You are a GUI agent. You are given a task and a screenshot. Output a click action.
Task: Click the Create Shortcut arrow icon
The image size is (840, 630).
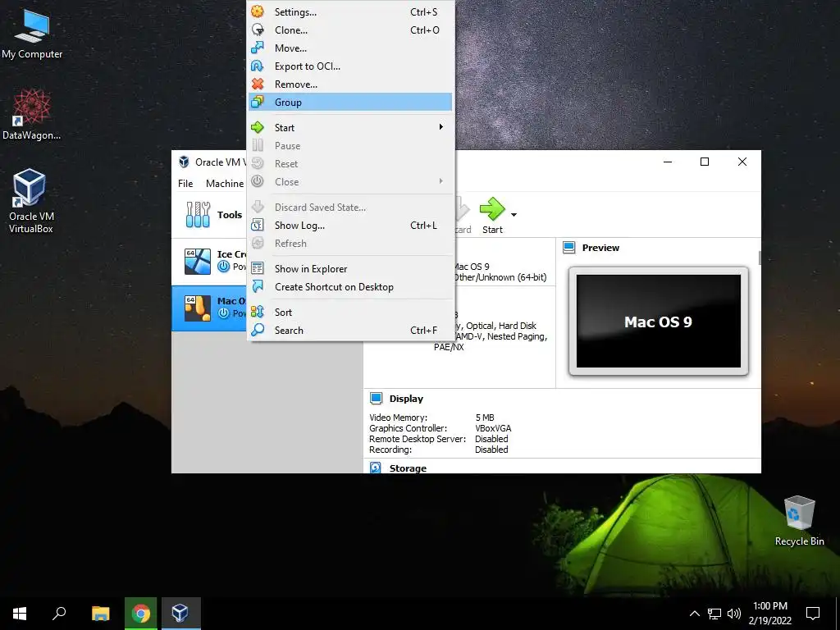coord(258,286)
